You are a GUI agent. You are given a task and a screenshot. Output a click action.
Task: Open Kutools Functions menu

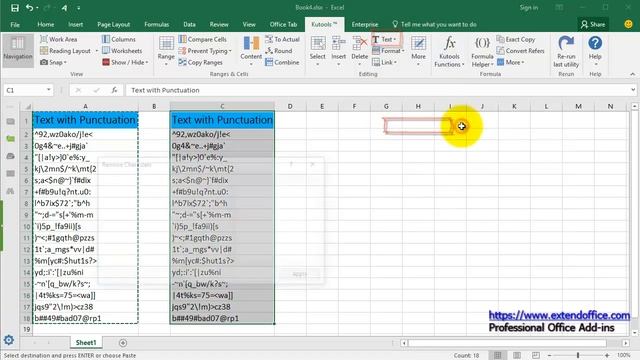[449, 51]
